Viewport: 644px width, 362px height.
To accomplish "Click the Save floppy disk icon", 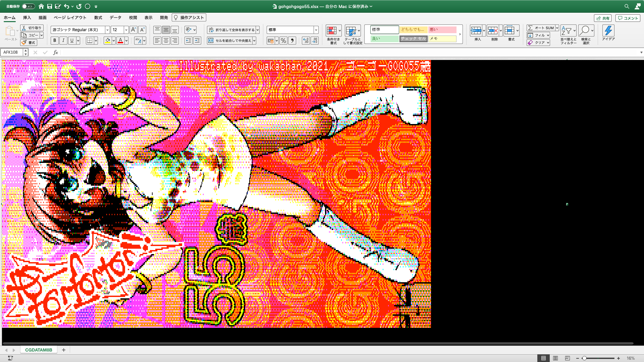I will click(x=50, y=6).
